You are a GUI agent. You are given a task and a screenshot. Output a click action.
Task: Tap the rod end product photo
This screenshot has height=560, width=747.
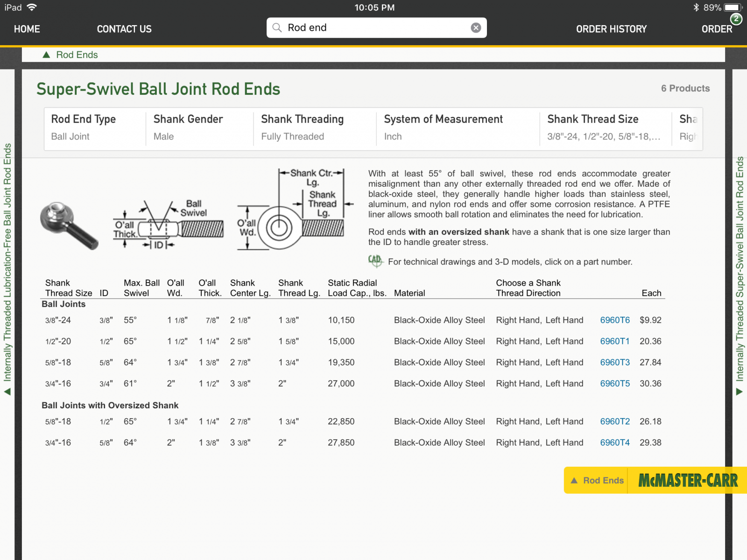tap(69, 225)
